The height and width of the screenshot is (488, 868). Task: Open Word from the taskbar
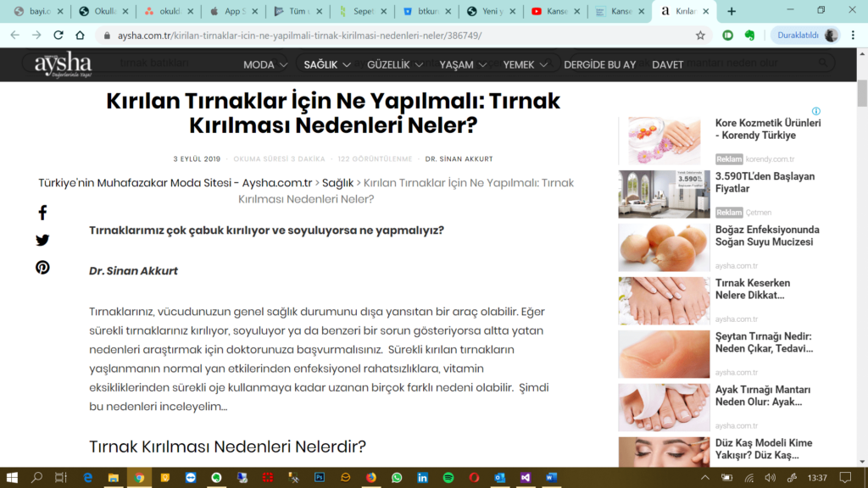click(551, 478)
